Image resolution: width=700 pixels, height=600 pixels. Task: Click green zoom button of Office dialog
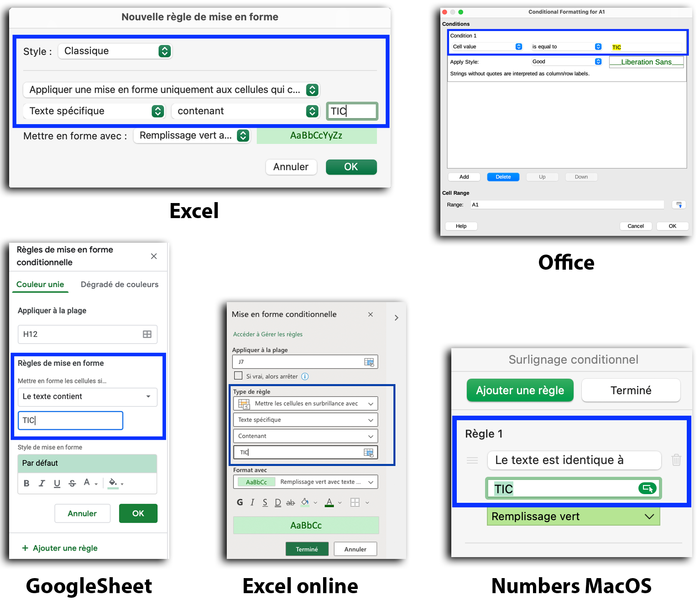coord(461,12)
